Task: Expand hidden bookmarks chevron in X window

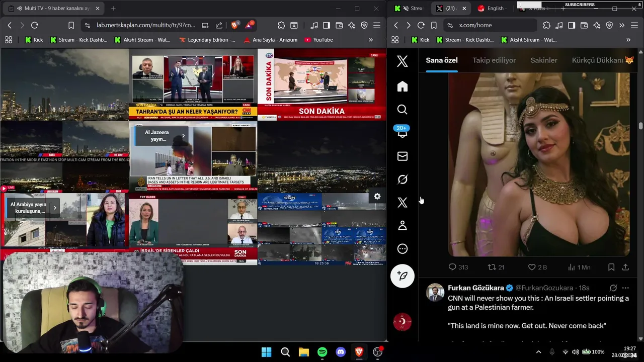Action: click(628, 40)
